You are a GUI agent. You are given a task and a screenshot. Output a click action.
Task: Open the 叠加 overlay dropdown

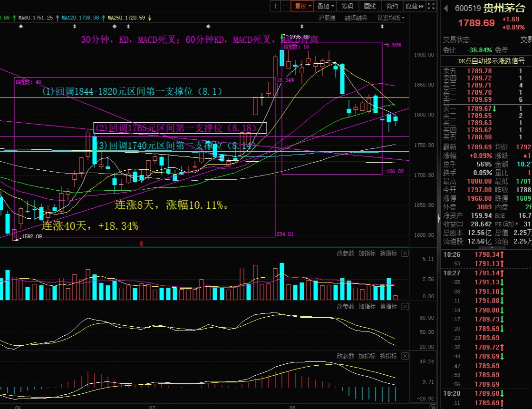pos(325,6)
